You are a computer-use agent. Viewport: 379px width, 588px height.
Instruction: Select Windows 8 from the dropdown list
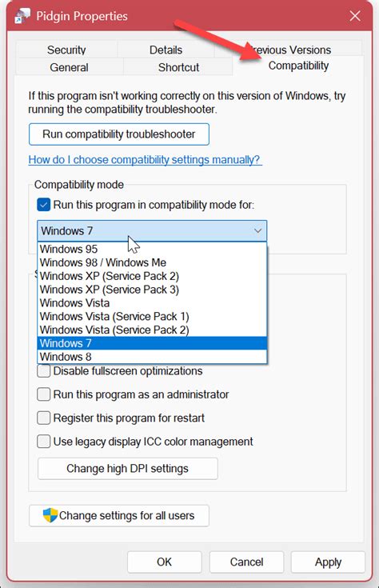152,357
